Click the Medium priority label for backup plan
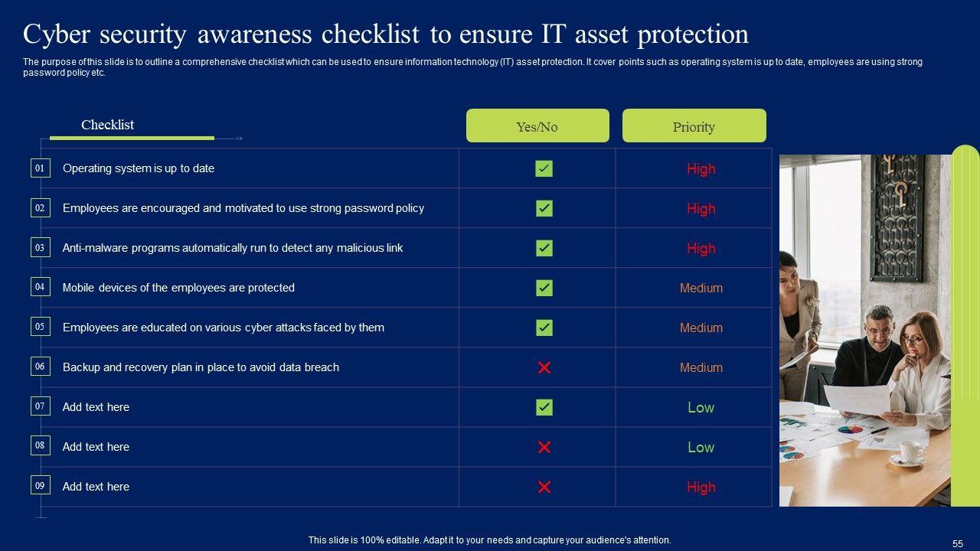Image resolution: width=980 pixels, height=551 pixels. (701, 368)
